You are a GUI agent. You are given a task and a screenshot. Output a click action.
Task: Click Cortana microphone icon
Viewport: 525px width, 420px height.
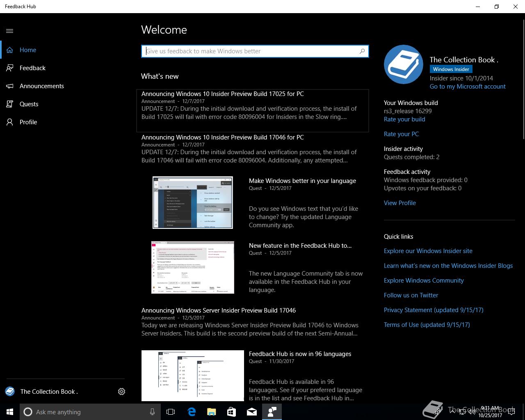[152, 412]
